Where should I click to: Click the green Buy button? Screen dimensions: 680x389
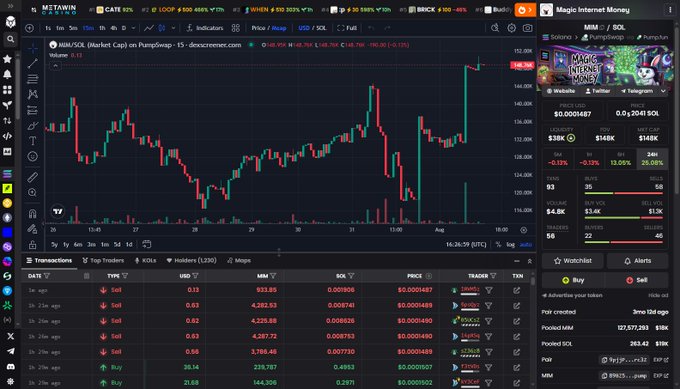click(573, 280)
